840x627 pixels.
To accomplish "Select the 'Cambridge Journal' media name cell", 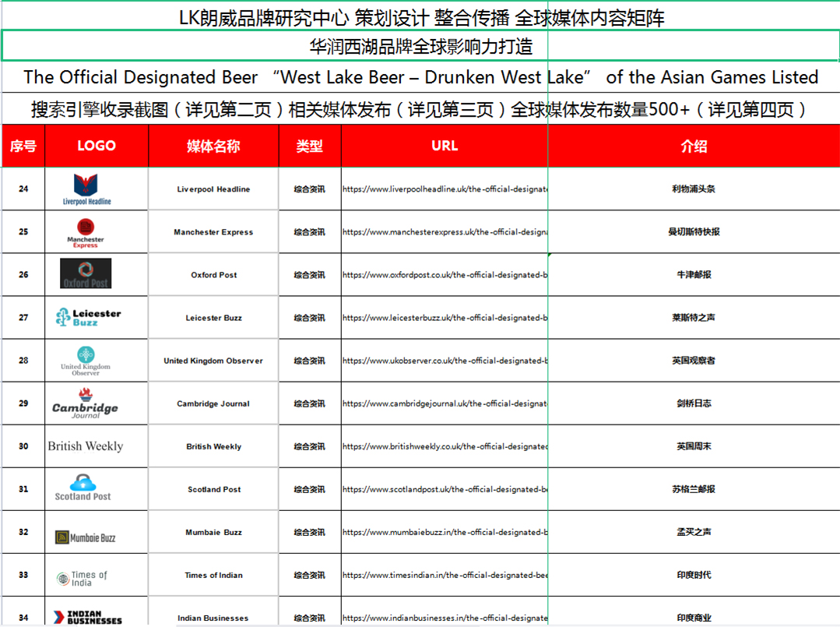I will pyautogui.click(x=213, y=403).
